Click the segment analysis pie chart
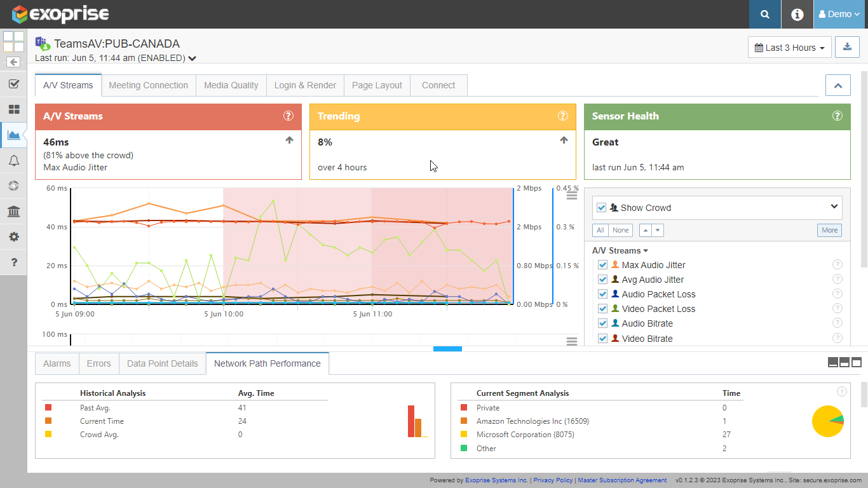This screenshot has height=488, width=868. pyautogui.click(x=828, y=421)
